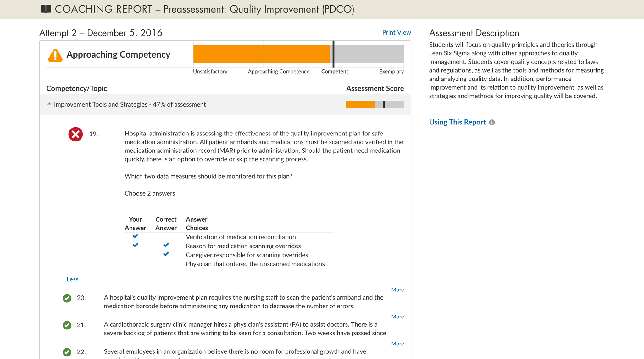The height and width of the screenshot is (359, 644).
Task: Click the green checkmark icon for question 20
Action: coord(67,298)
